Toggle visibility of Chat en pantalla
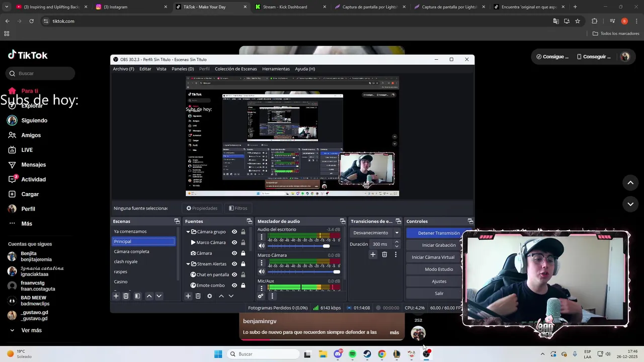Viewport: 644px width, 362px height. 234,275
